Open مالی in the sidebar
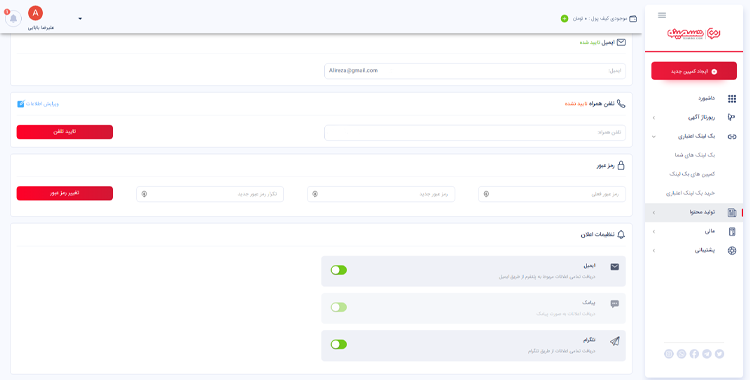 tap(710, 232)
